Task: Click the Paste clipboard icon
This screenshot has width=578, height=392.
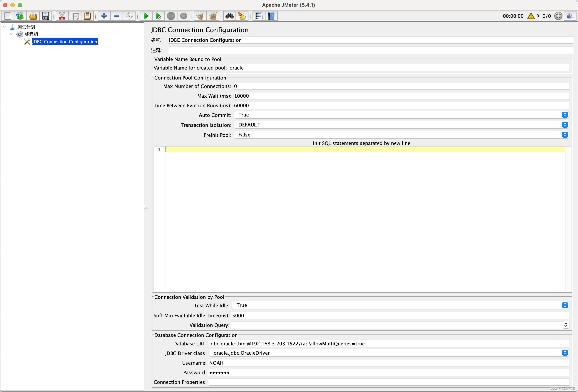Action: [87, 16]
